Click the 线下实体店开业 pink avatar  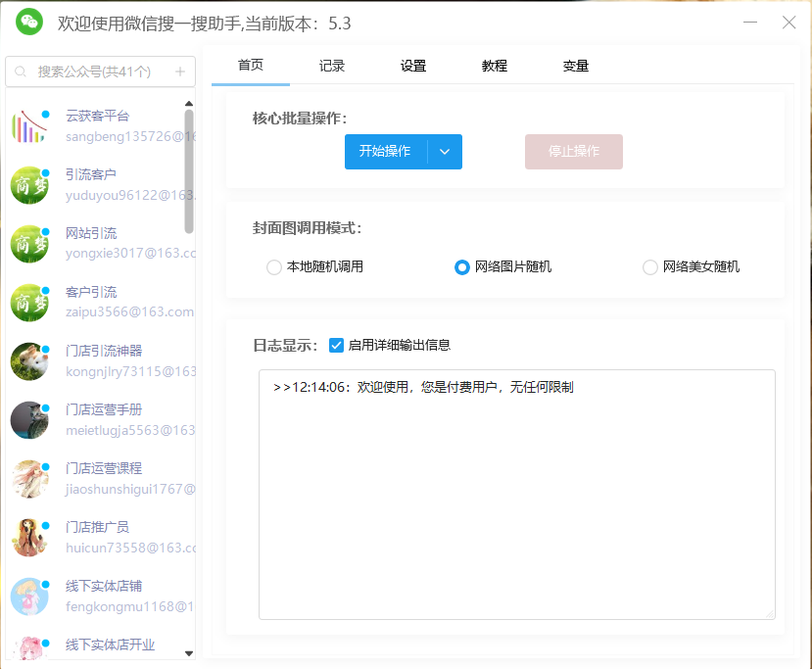(x=30, y=647)
